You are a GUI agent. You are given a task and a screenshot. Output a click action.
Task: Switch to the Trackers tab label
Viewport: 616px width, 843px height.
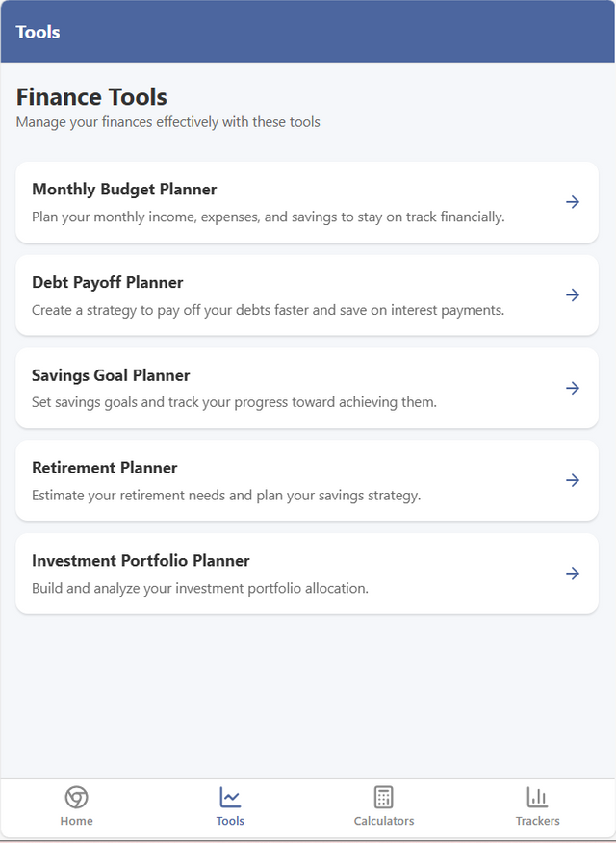[x=537, y=821]
